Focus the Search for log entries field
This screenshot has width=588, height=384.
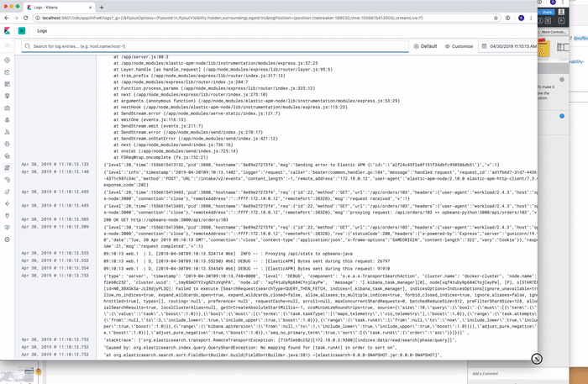pos(215,46)
